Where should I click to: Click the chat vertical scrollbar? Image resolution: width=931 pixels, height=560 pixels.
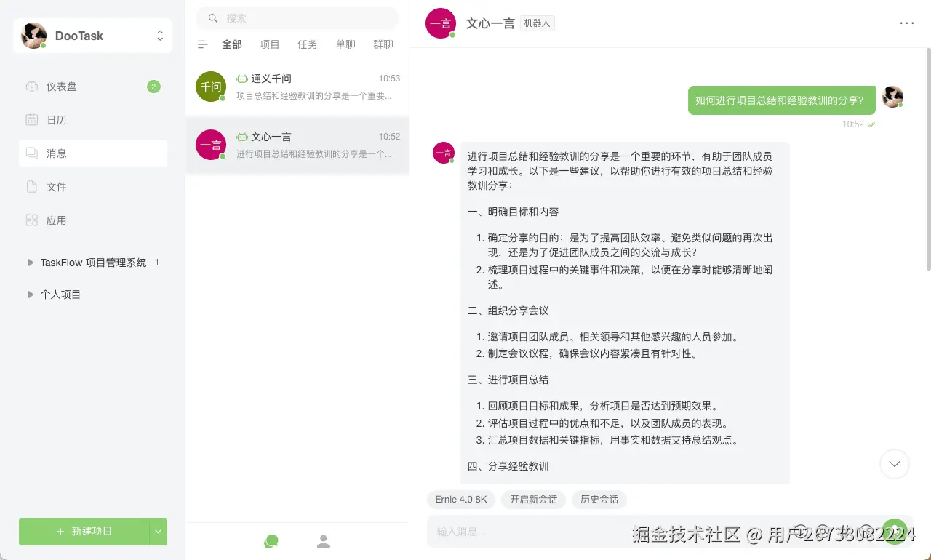coord(928,160)
